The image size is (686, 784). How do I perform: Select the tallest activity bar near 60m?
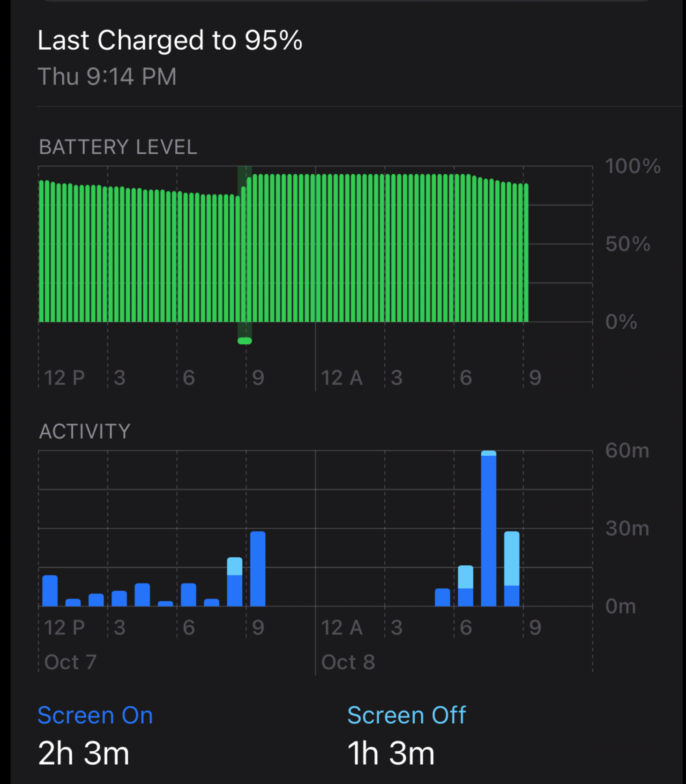tap(489, 529)
